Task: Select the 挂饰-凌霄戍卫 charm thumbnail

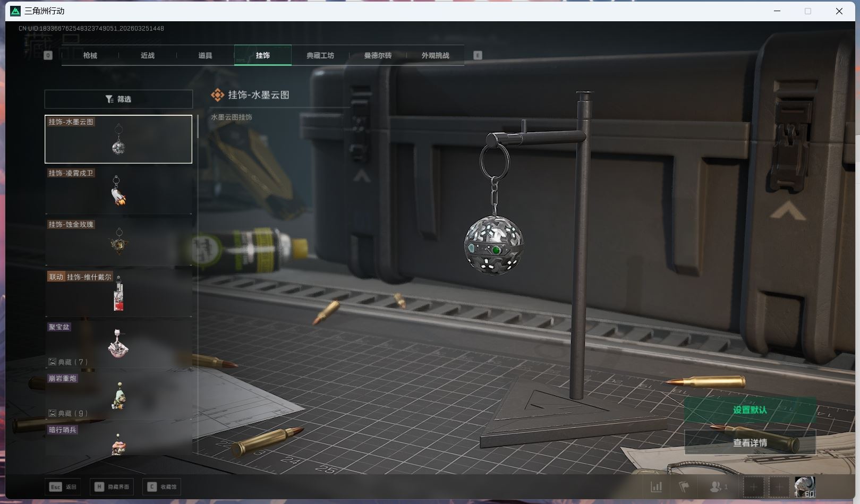Action: [118, 191]
